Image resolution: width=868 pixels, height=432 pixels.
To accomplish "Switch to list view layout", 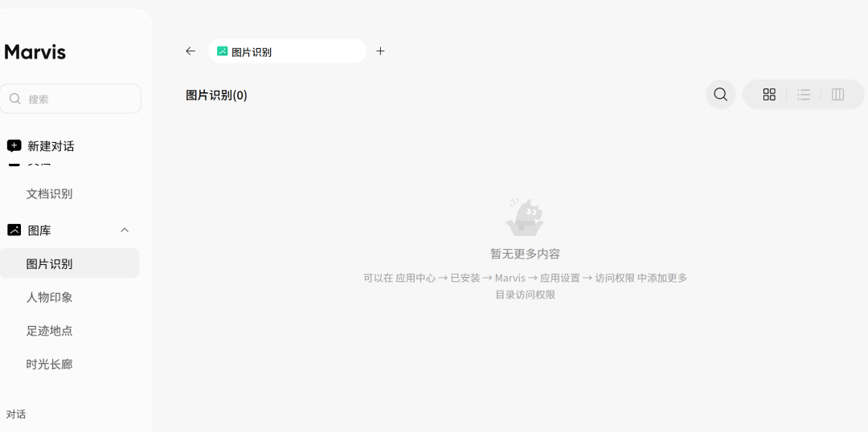I will (804, 95).
